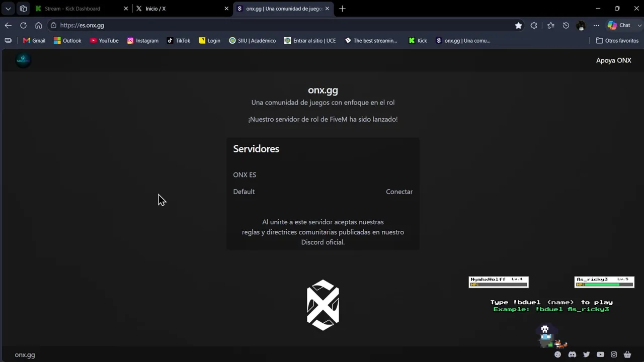Open the Apoya ONX link
The width and height of the screenshot is (644, 362).
pyautogui.click(x=613, y=60)
